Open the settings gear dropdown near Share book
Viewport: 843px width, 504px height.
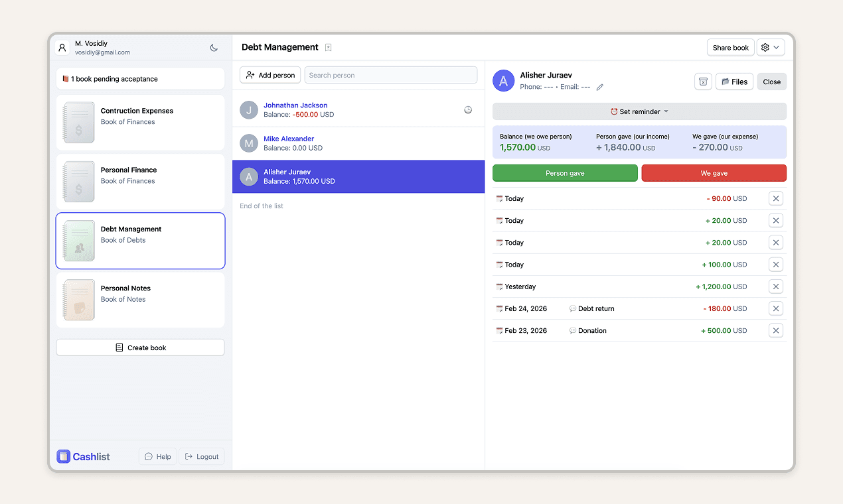coord(771,47)
